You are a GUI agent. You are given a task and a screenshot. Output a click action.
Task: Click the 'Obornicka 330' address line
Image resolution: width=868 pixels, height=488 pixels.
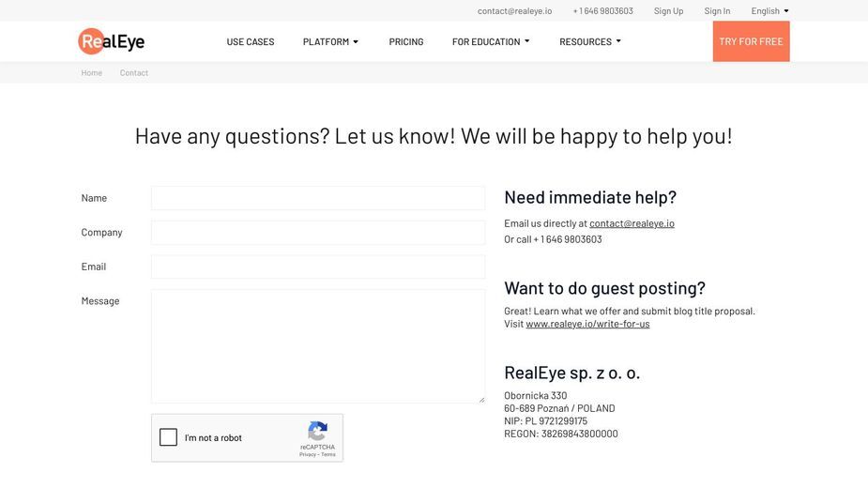pyautogui.click(x=535, y=395)
